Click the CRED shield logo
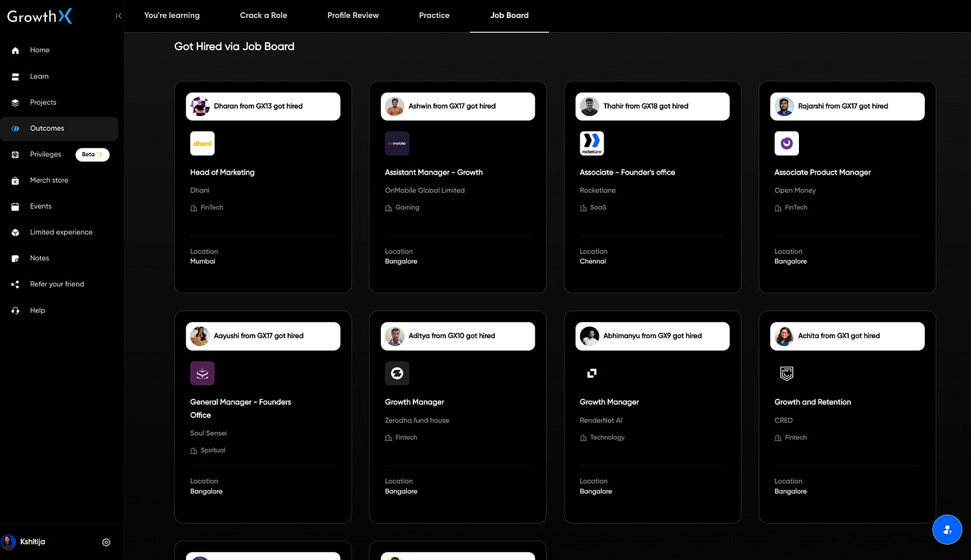Viewport: 971px width, 560px height. coord(786,373)
